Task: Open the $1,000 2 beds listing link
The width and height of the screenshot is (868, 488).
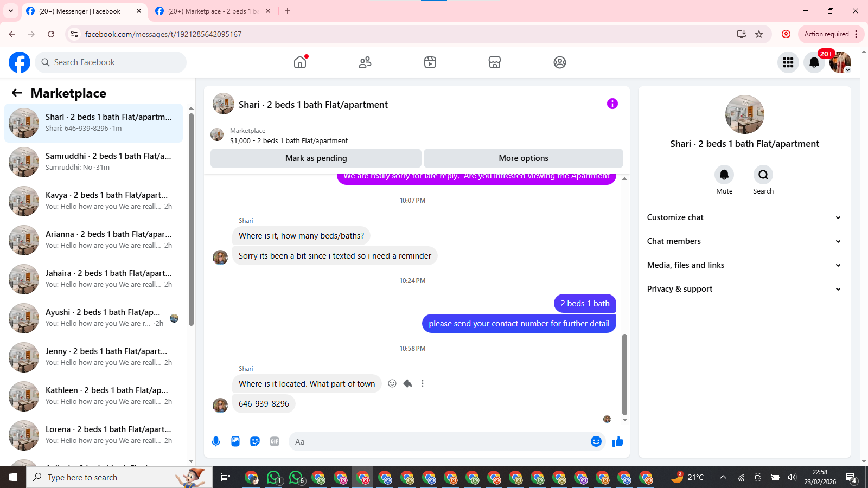Action: [289, 140]
